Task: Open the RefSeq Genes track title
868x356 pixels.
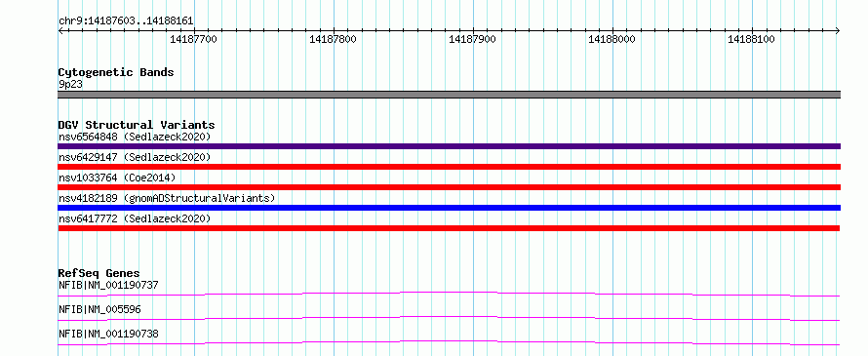Action: pos(99,273)
